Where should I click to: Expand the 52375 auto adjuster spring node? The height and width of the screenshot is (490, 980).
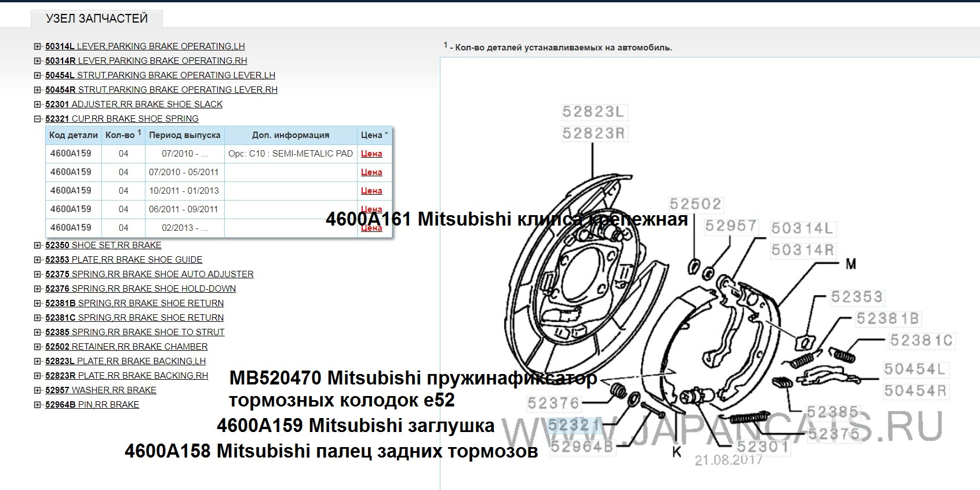pyautogui.click(x=38, y=274)
